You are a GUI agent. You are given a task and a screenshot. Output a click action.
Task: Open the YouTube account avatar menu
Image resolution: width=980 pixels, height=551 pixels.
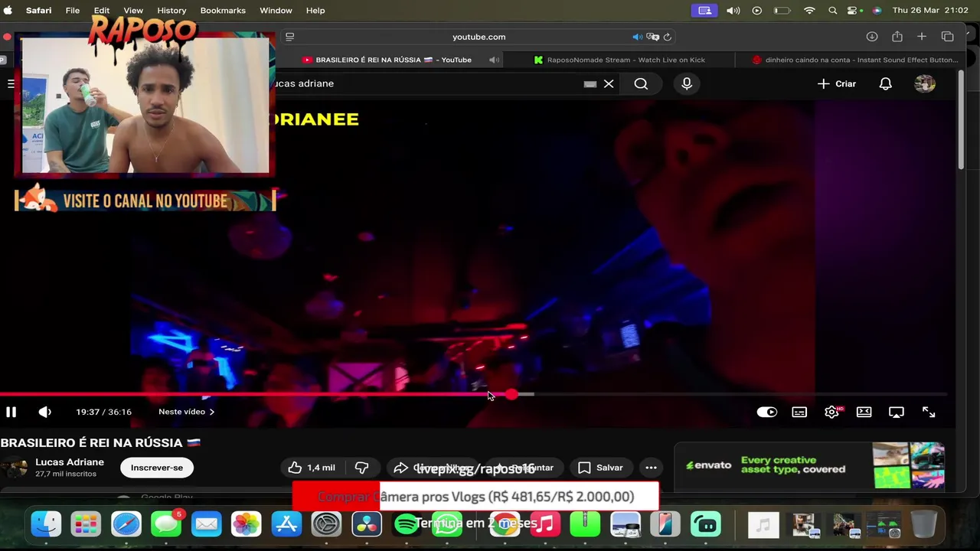(925, 83)
